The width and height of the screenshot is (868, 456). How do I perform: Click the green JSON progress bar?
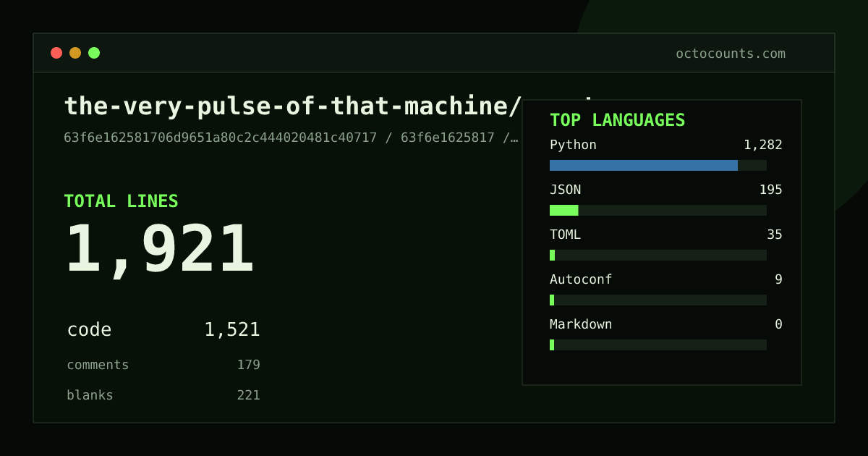point(564,210)
